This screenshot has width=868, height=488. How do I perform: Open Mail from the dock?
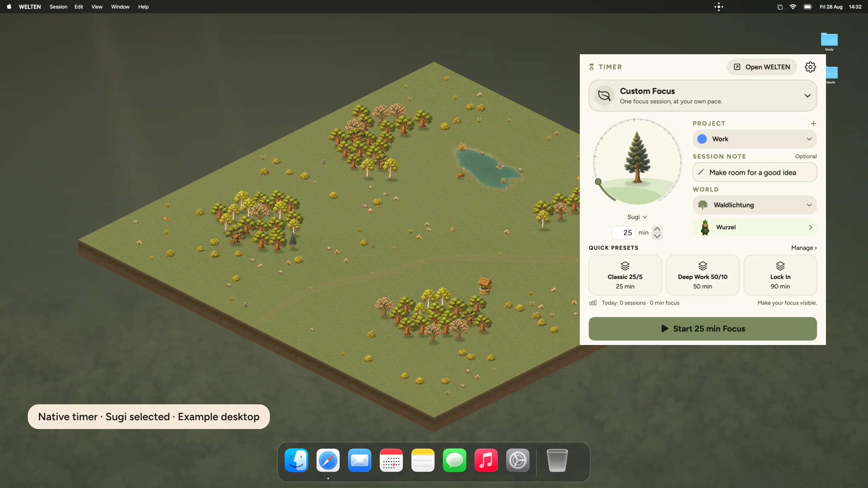(x=359, y=460)
